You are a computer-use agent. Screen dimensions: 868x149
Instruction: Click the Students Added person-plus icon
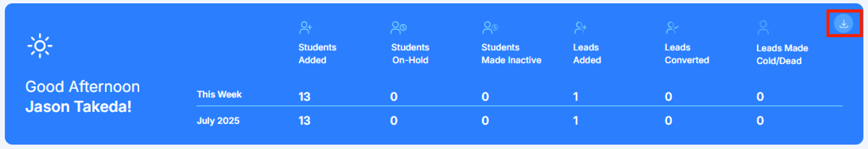point(305,28)
